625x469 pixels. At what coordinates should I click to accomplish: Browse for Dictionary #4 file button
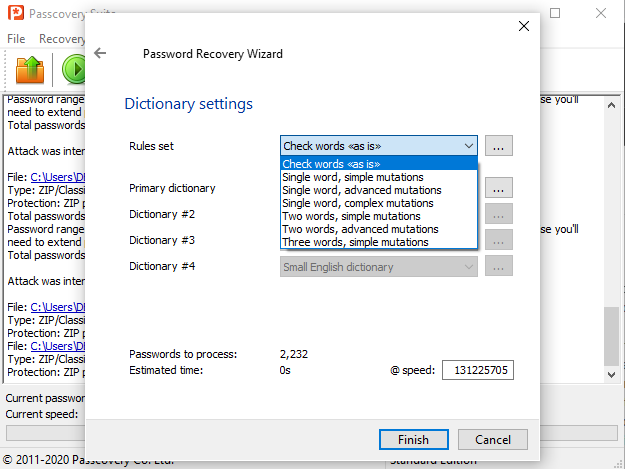[x=499, y=266]
